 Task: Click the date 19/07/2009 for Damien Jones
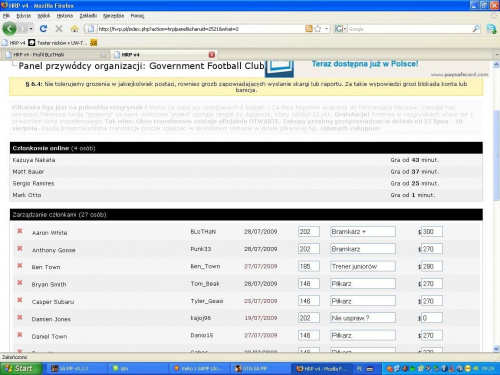pos(260,318)
